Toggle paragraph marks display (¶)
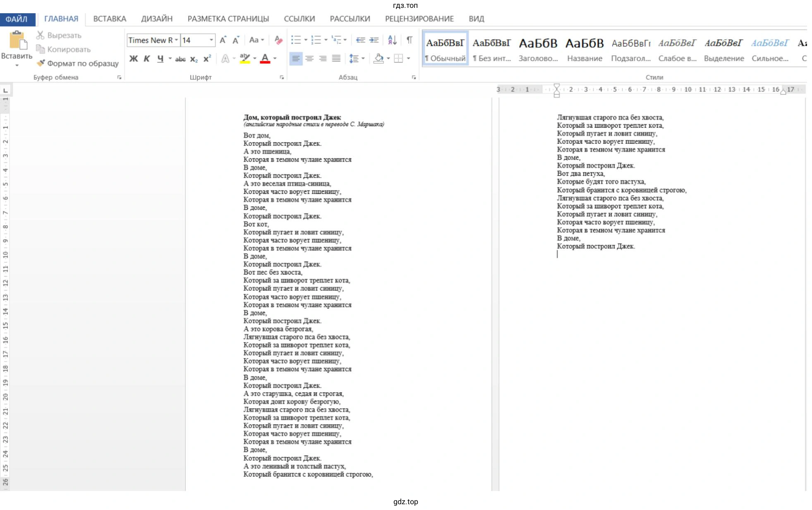This screenshot has height=510, width=812. pos(409,40)
